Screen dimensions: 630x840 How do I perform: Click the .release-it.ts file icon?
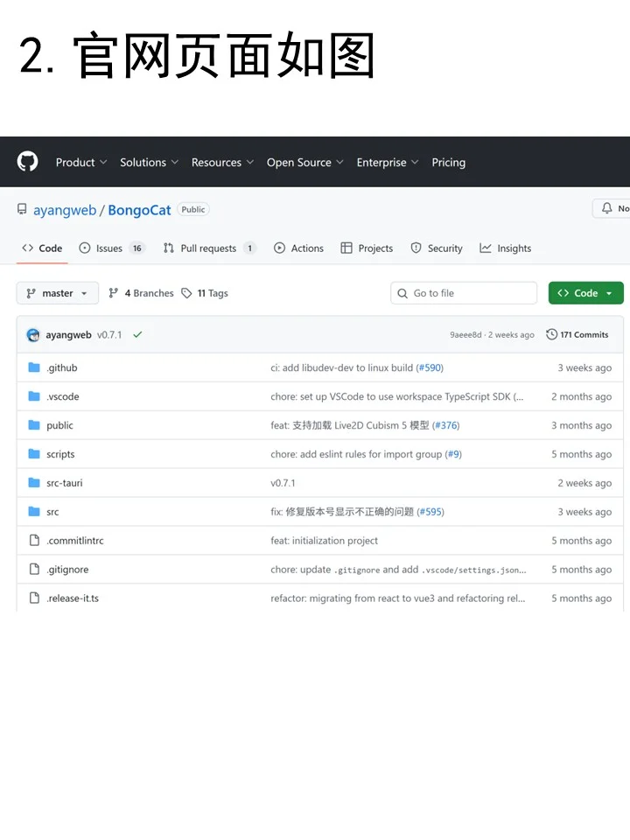pos(34,598)
